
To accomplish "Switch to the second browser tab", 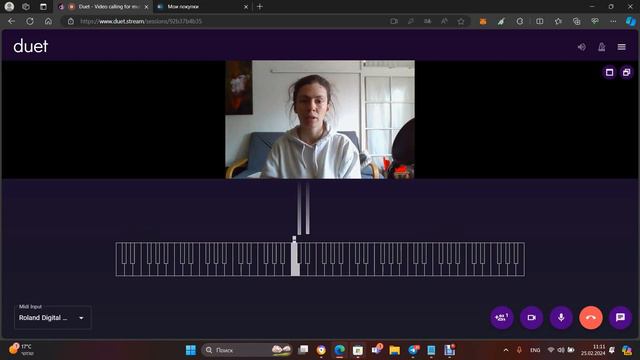I will (x=203, y=7).
